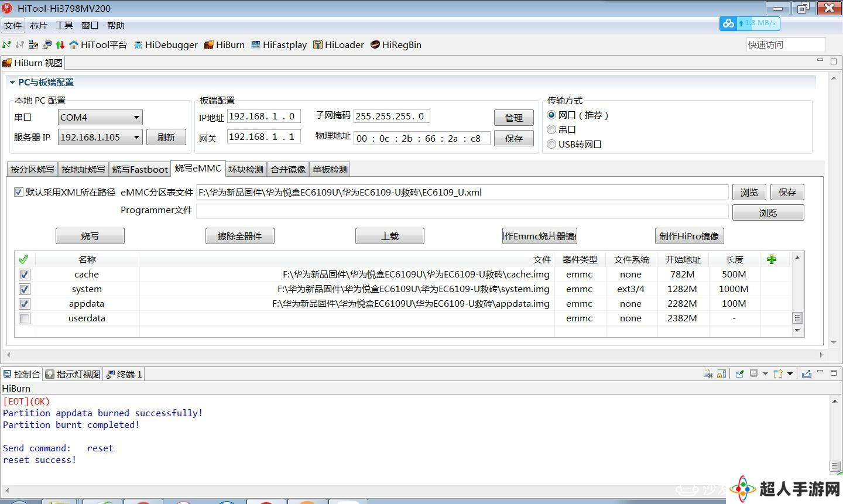Click the green check-all icon in table header
This screenshot has width=843, height=504.
(23, 259)
